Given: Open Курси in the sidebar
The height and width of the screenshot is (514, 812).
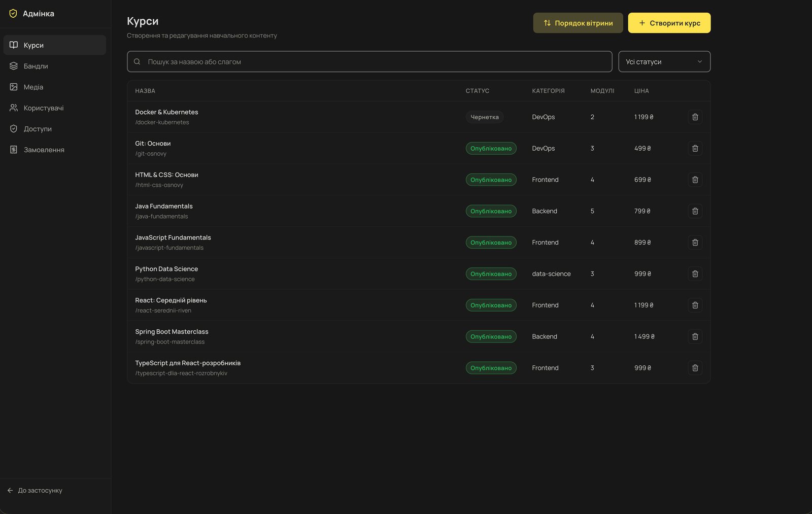Looking at the screenshot, I should point(55,45).
